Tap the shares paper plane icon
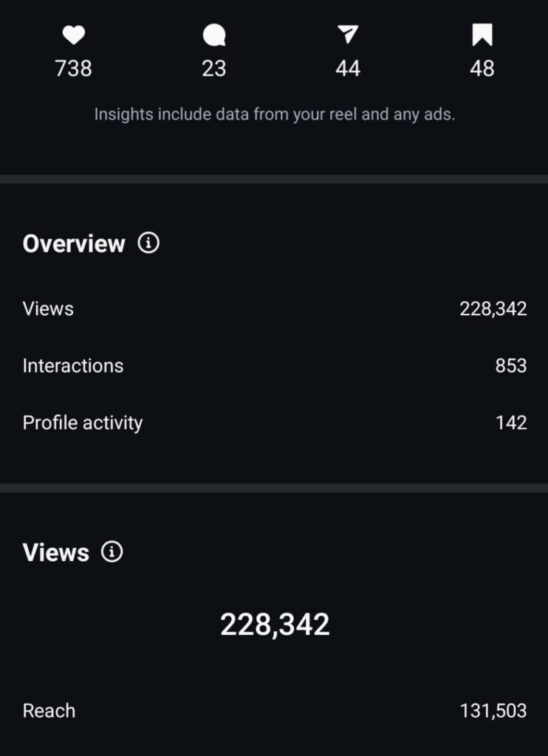The image size is (548, 756). (x=348, y=35)
